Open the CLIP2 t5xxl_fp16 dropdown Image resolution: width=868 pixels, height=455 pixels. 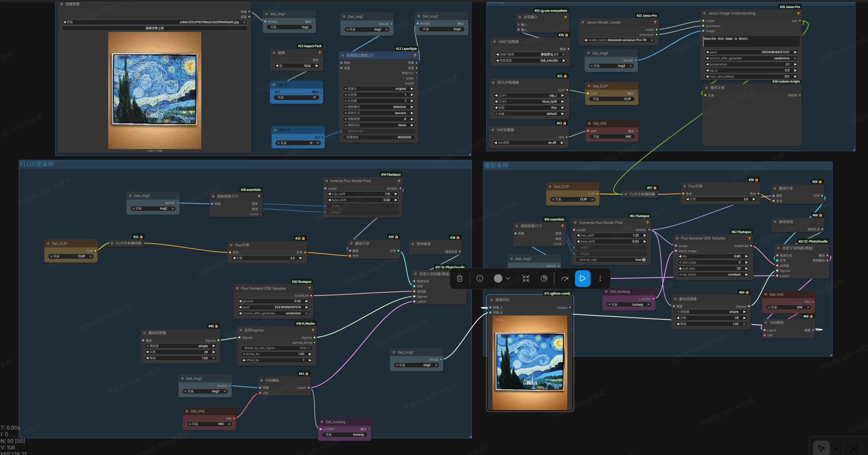pyautogui.click(x=529, y=102)
